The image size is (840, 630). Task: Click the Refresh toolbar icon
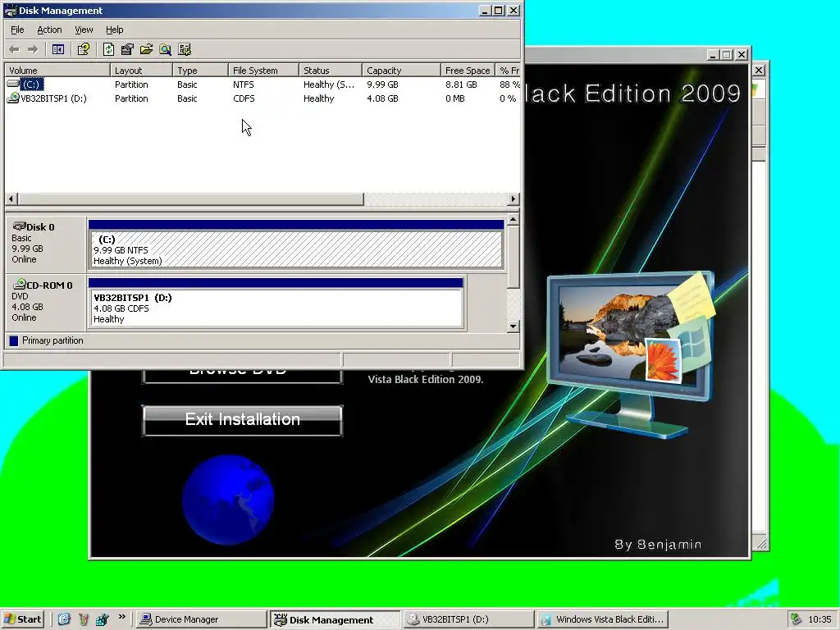pyautogui.click(x=108, y=50)
